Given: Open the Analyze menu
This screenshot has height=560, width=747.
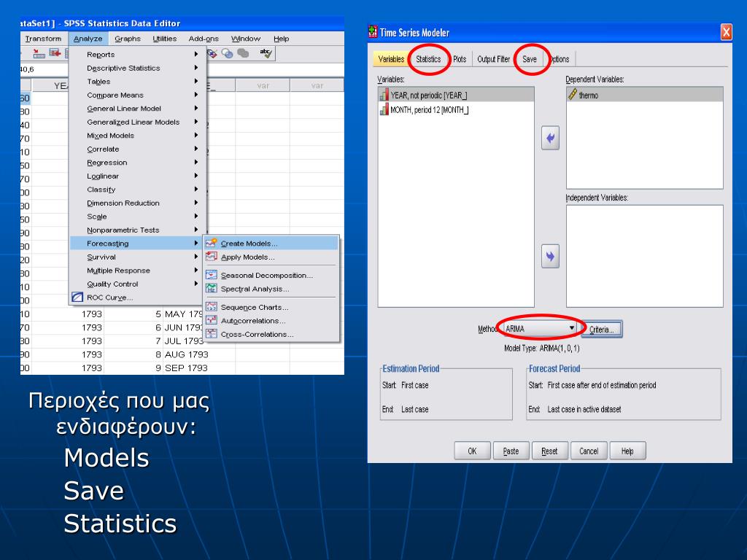Looking at the screenshot, I should tap(88, 39).
